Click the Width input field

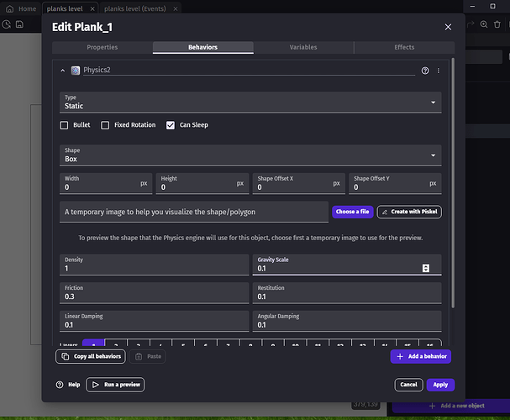[106, 184]
